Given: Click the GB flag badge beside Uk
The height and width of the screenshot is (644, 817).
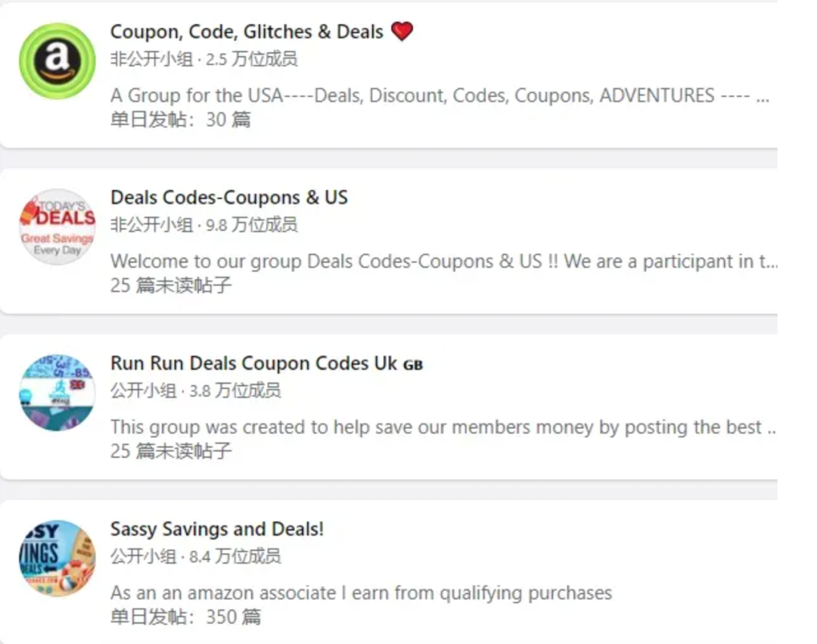Looking at the screenshot, I should click(x=413, y=365).
